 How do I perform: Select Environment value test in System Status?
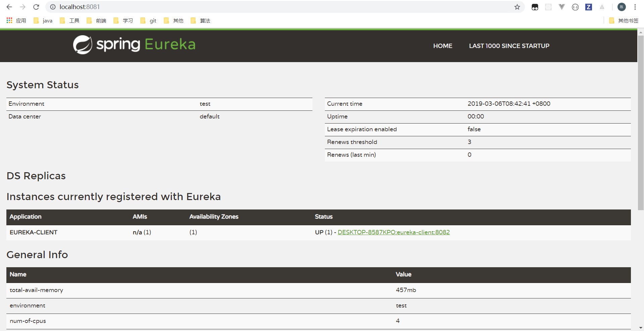(205, 104)
